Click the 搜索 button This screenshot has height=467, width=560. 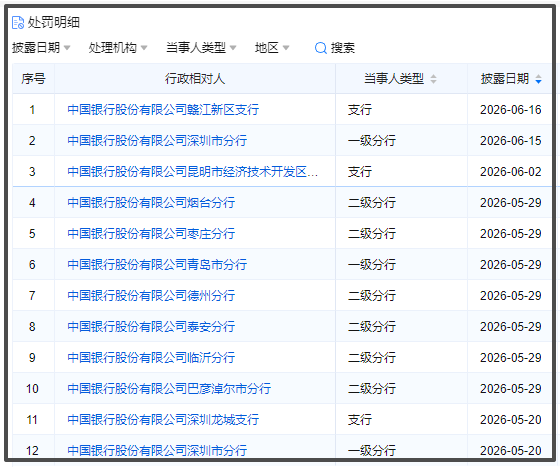click(335, 48)
